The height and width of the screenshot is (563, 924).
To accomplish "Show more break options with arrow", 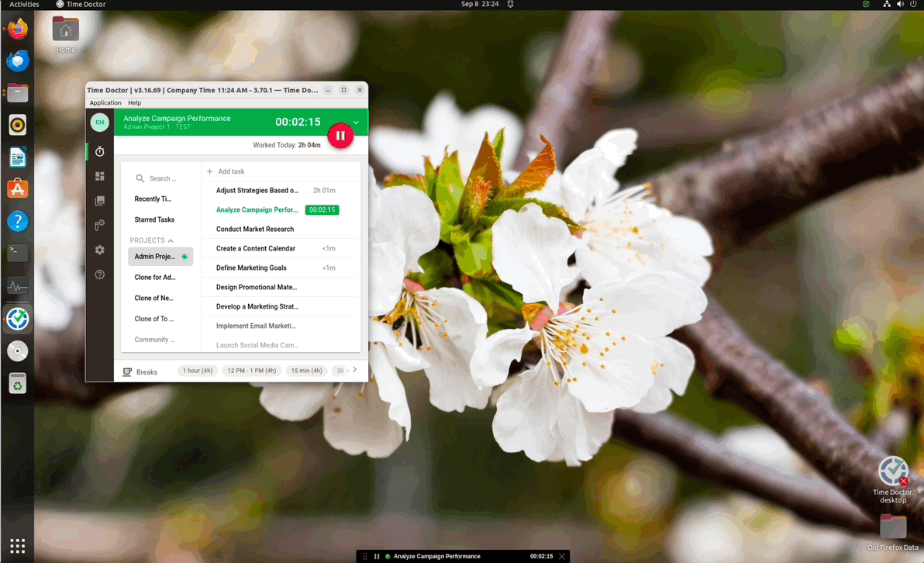I will point(355,370).
